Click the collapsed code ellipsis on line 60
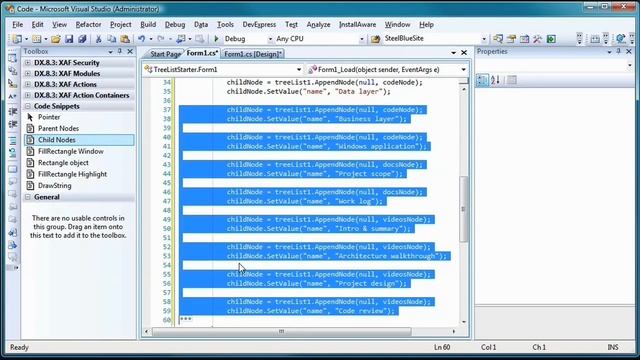640x360 pixels. click(186, 319)
